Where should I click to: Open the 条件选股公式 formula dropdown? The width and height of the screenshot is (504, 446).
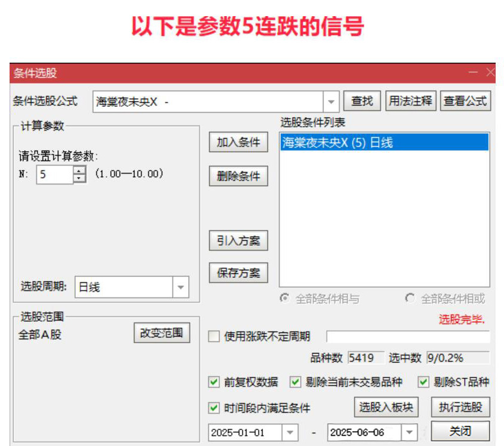coord(330,100)
